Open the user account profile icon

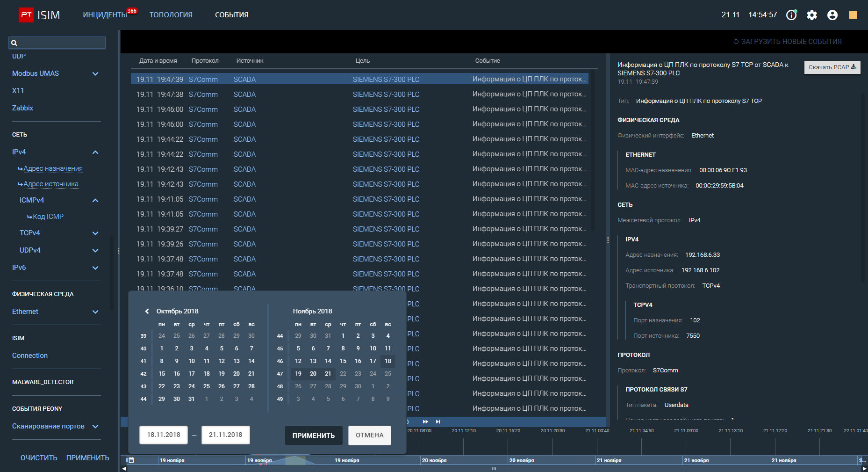click(832, 15)
